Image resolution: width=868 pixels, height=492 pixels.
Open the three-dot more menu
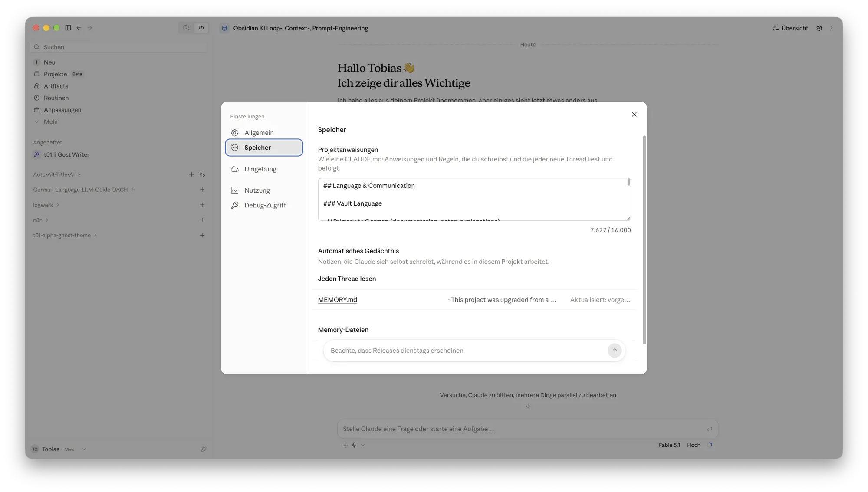[832, 28]
